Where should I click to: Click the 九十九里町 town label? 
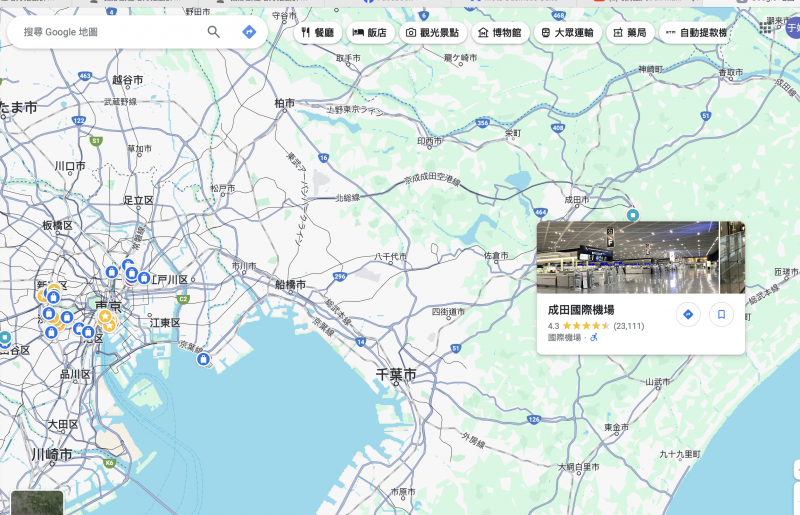pos(680,454)
